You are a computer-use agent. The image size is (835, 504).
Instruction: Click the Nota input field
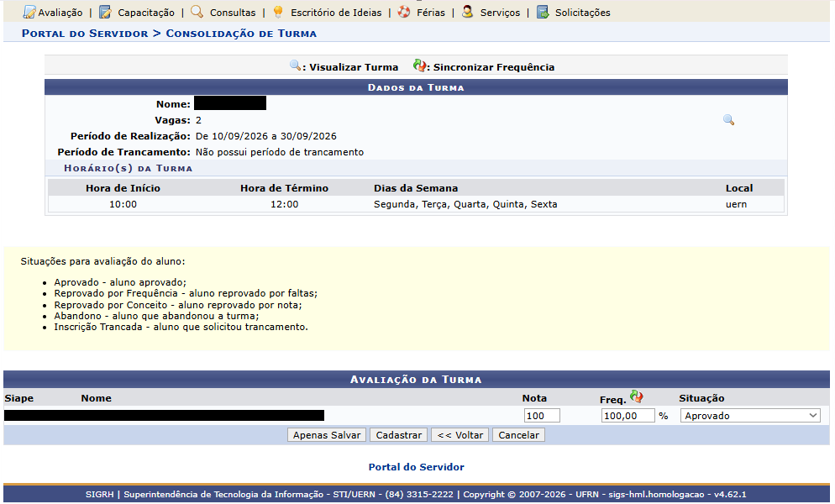tap(542, 416)
